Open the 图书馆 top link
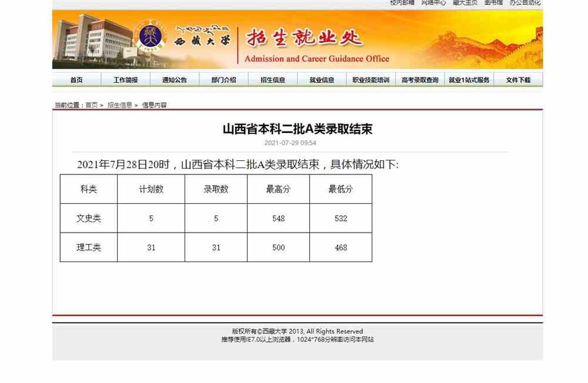588x383 pixels. pos(493,2)
